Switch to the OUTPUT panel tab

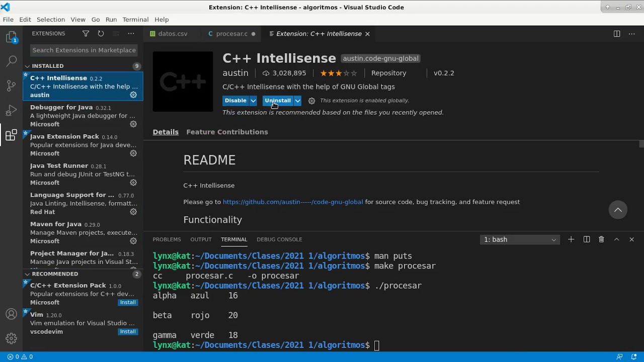pyautogui.click(x=201, y=239)
